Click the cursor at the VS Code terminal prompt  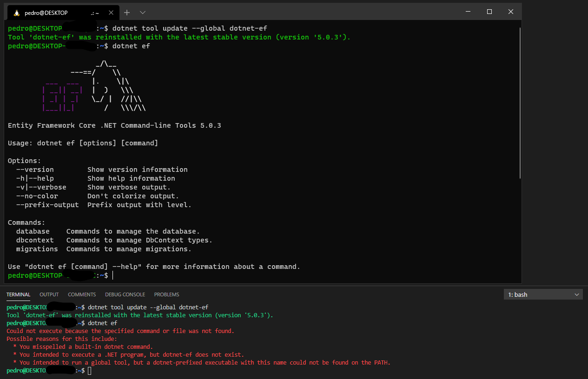[x=90, y=371]
